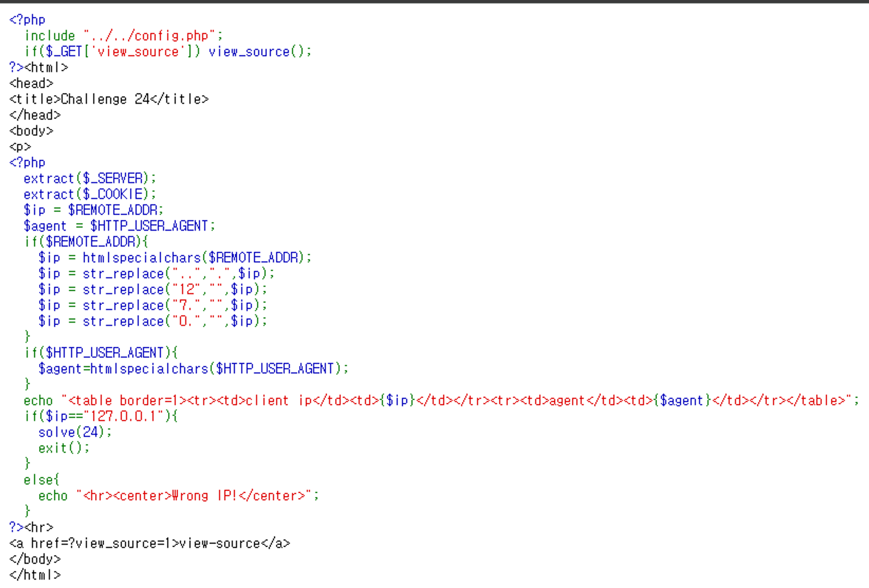Click the view_source() function call

pos(259,52)
